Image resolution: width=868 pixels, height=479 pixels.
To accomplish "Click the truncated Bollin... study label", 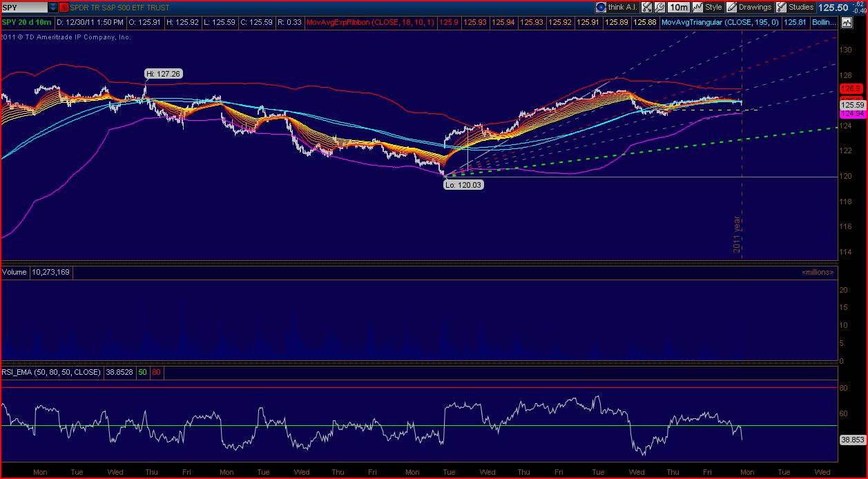I will pos(825,22).
